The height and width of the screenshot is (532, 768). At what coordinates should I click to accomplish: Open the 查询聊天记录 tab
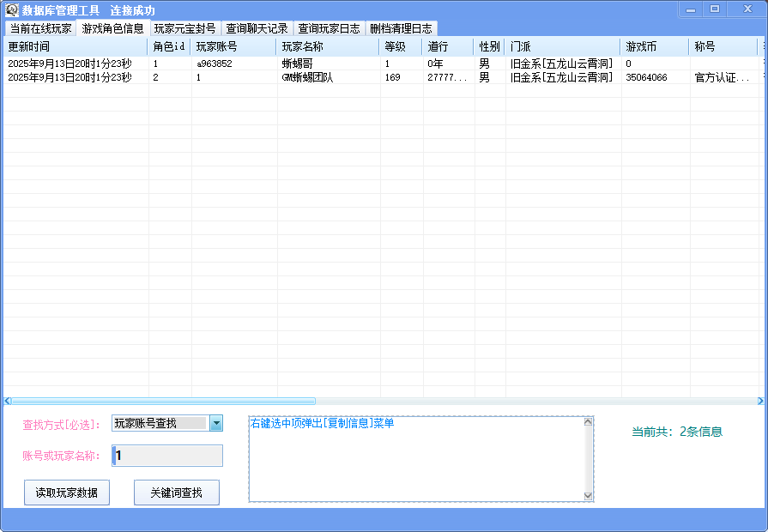257,28
